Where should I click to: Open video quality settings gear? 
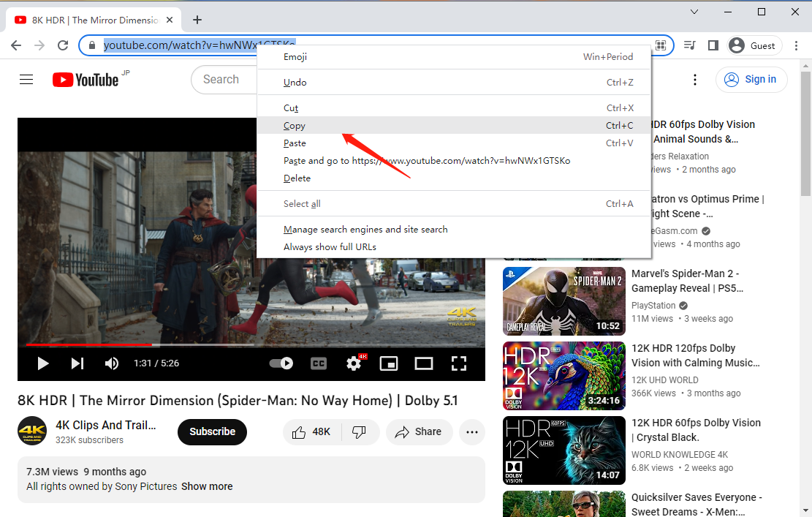(x=354, y=363)
